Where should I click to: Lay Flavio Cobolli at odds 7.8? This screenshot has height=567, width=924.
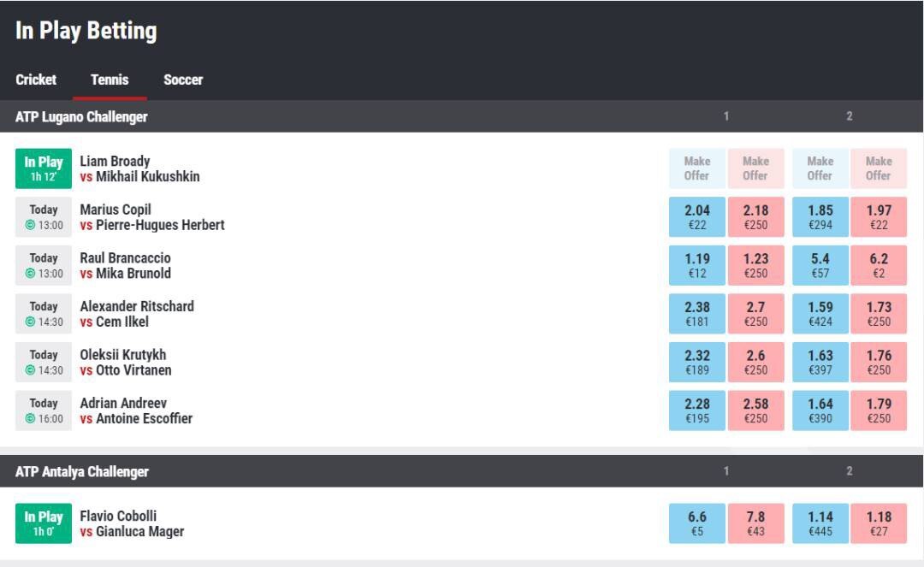[x=756, y=523]
